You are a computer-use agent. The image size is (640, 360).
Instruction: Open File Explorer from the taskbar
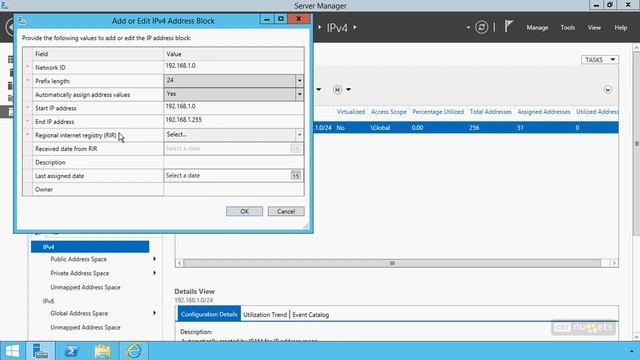tap(102, 351)
